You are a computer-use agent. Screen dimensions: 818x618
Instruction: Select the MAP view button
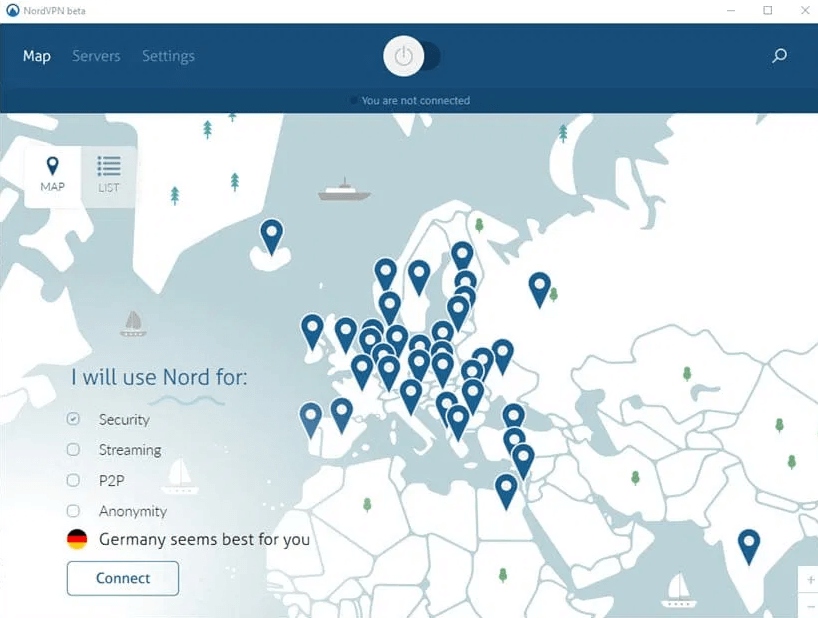point(53,175)
